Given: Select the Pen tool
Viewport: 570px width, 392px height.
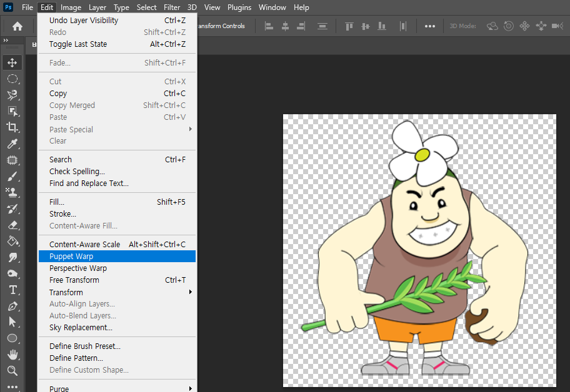Looking at the screenshot, I should 12,306.
